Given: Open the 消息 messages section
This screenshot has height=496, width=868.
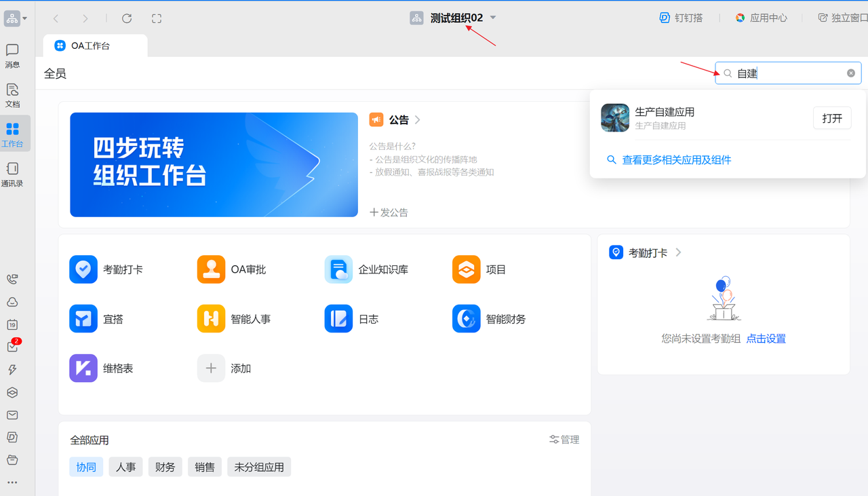Looking at the screenshot, I should click(x=12, y=56).
